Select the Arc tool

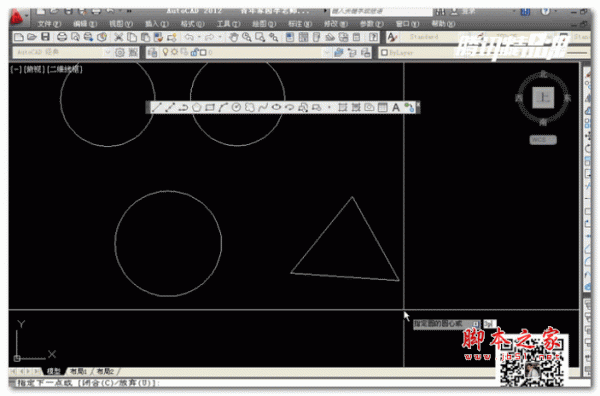(x=223, y=108)
